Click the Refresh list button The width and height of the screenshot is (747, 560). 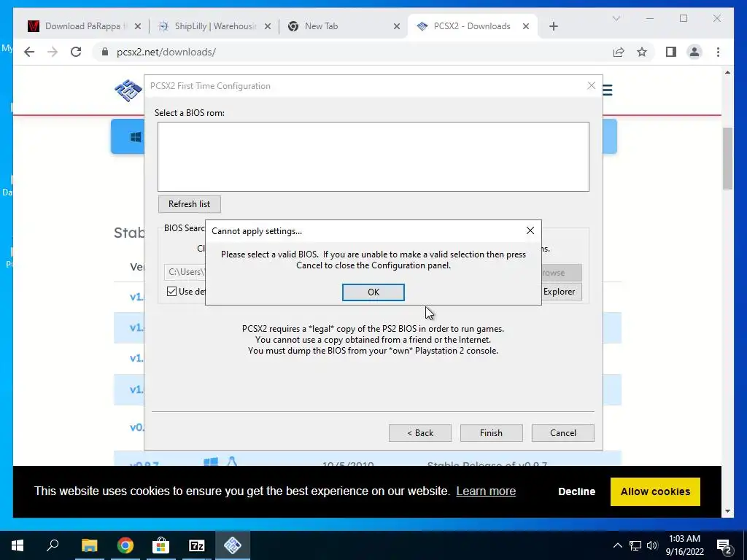[189, 204]
